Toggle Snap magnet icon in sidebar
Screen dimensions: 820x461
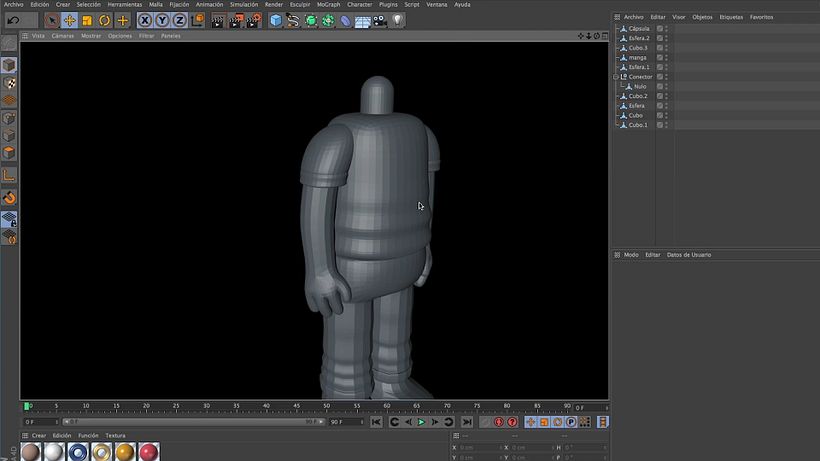[x=9, y=198]
